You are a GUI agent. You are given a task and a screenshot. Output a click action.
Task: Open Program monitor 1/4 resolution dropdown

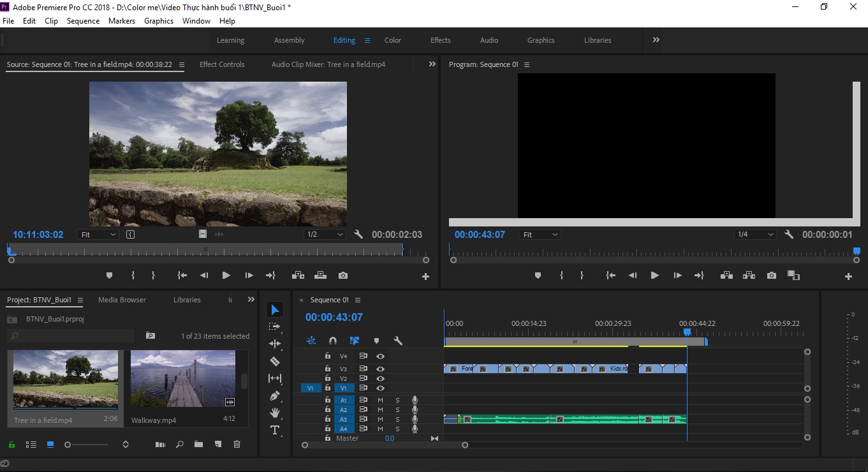[x=755, y=235]
